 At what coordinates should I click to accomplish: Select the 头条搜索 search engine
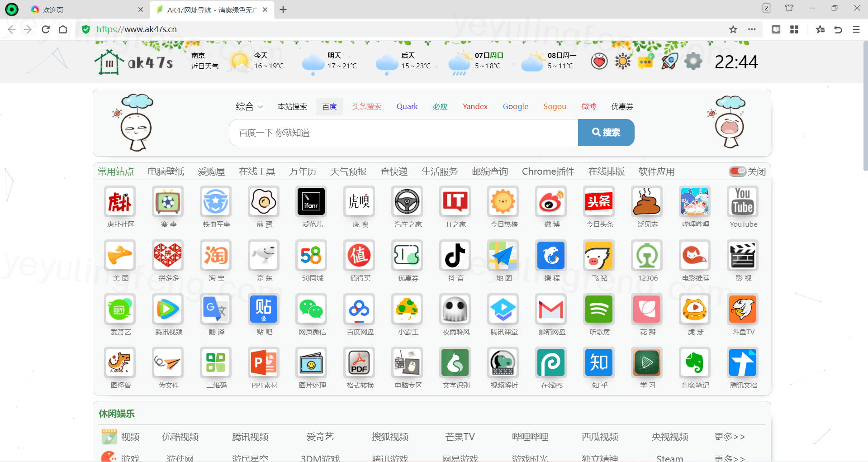[x=366, y=106]
